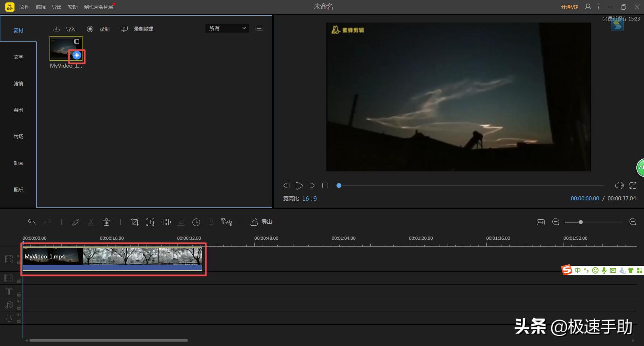Click the fit-timeline-to-window icon
644x346 pixels.
coord(541,222)
